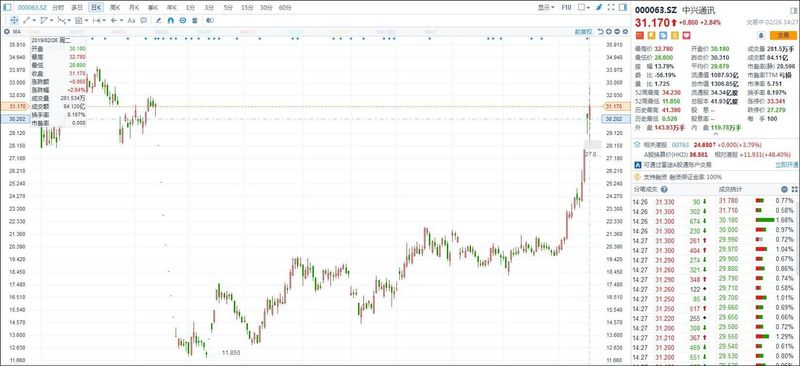
Task: Zoom in chart with plus icon
Action: coord(609,32)
